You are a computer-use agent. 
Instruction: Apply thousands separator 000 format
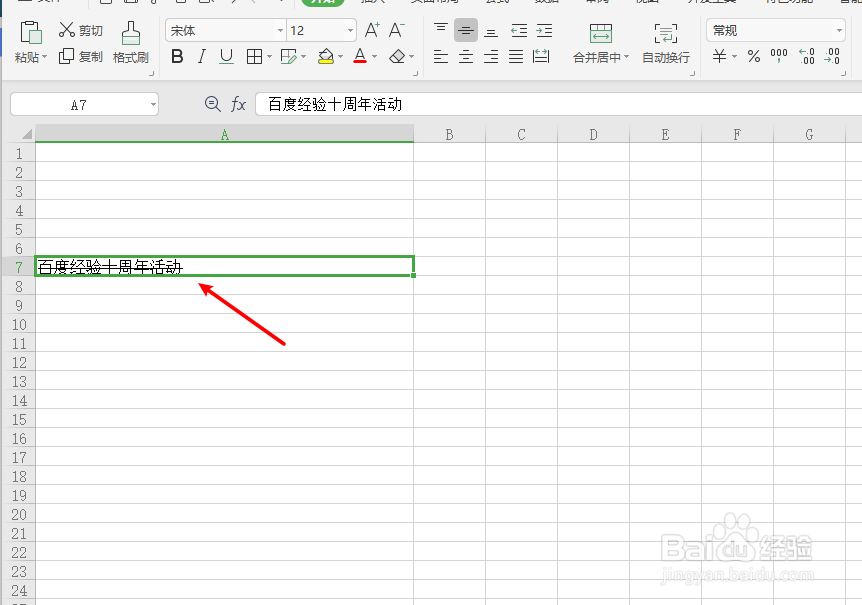pyautogui.click(x=779, y=56)
